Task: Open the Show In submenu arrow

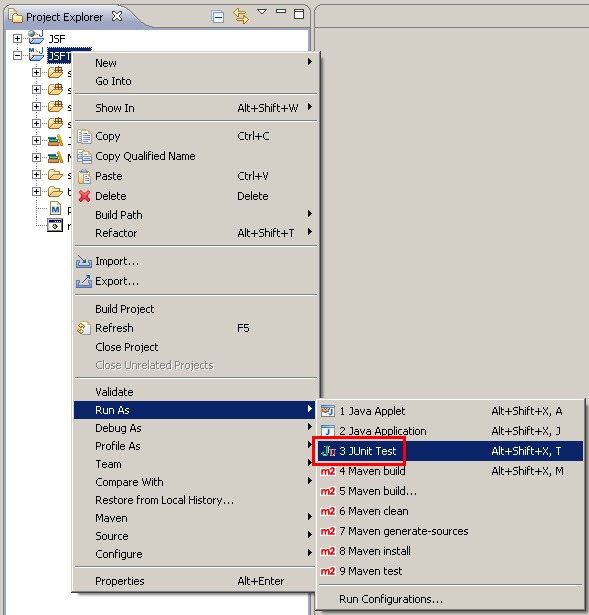Action: click(x=310, y=107)
